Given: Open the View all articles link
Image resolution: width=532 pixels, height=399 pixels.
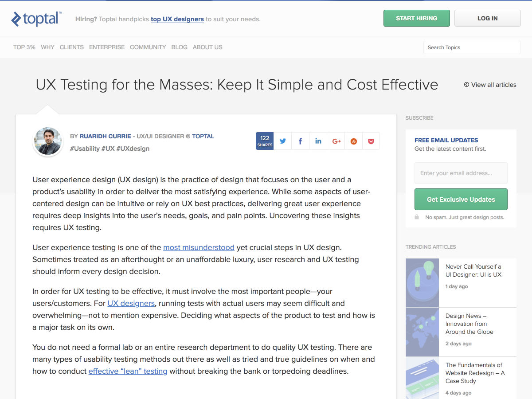Looking at the screenshot, I should (x=490, y=85).
